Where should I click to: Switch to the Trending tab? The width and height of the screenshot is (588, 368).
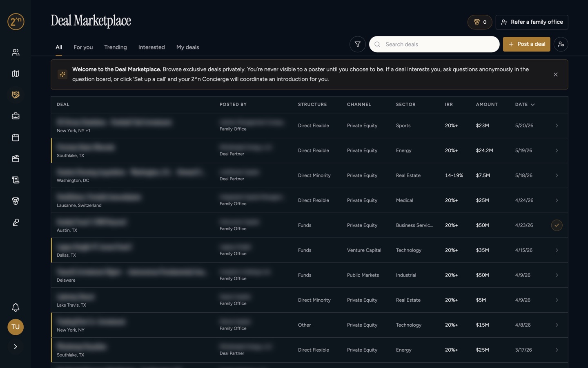click(x=116, y=47)
